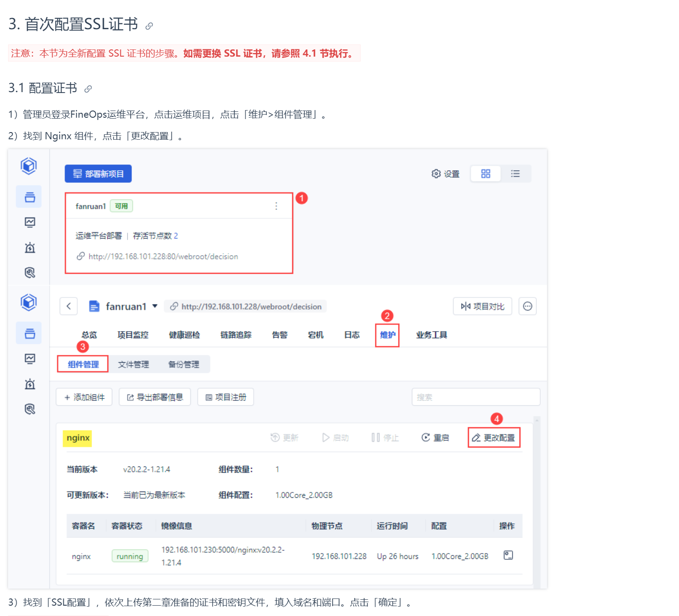This screenshot has height=616, width=679.
Task: Open the 告警 tab
Action: (x=280, y=335)
